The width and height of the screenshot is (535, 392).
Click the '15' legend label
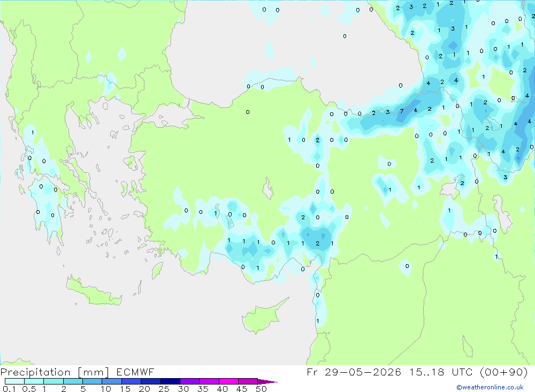125,389
